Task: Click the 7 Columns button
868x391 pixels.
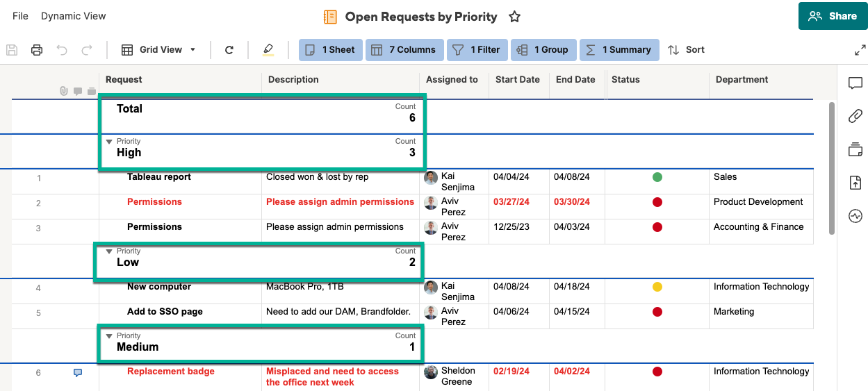Action: coord(404,50)
